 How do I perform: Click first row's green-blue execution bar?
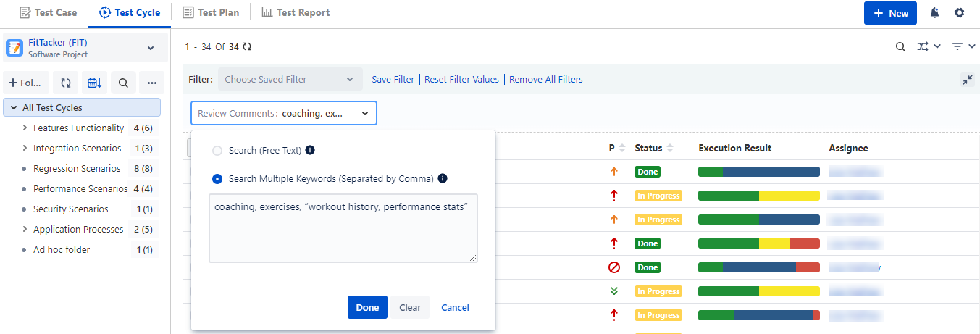759,172
